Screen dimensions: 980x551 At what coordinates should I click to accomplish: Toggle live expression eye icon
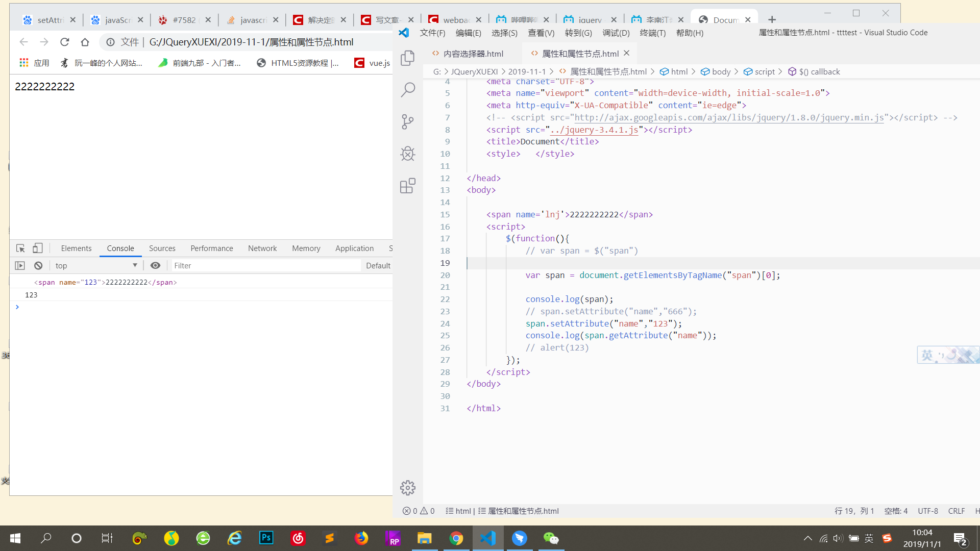156,265
